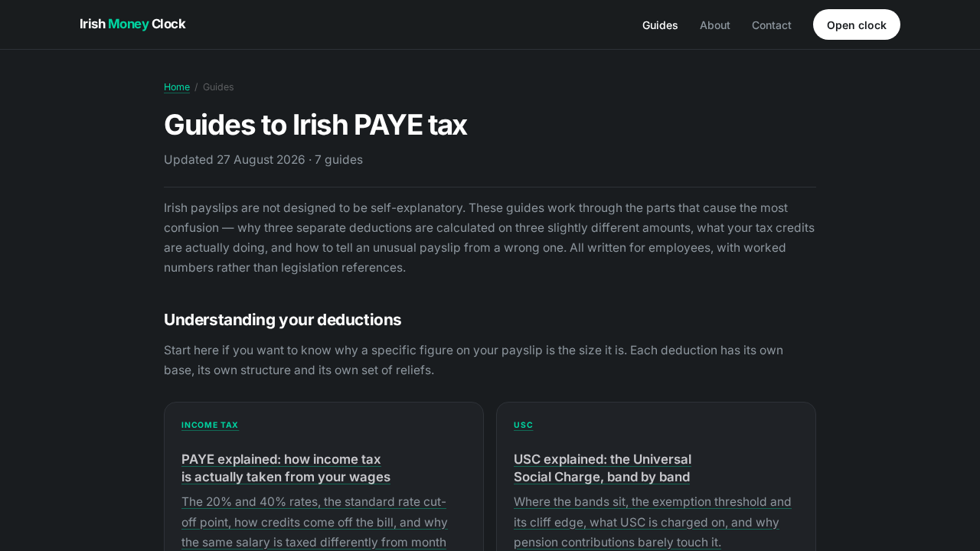Screen dimensions: 980x551
Task: Click the intro paragraph starting with 'Irish payslips'
Action: (x=490, y=238)
